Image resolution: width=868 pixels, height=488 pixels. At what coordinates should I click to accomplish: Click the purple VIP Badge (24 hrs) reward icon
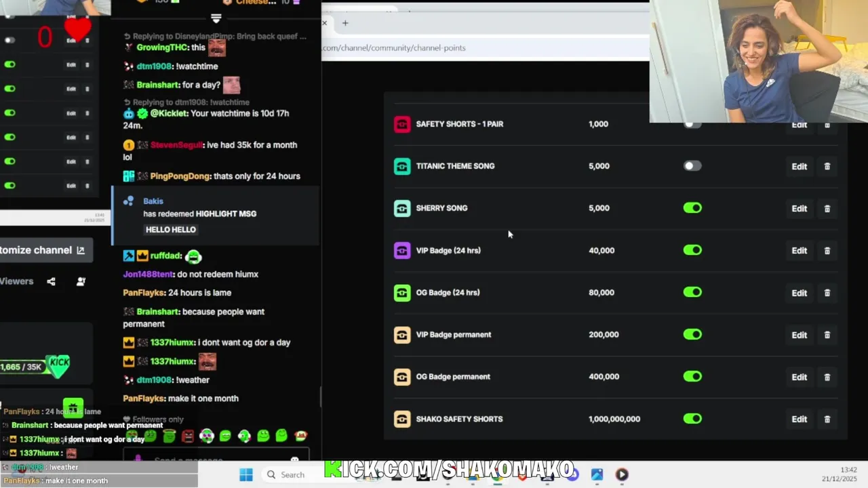tap(402, 251)
